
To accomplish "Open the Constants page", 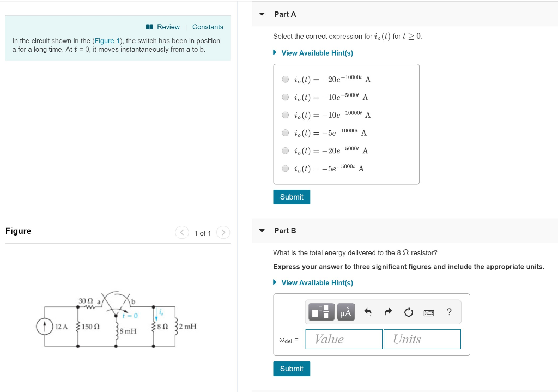I will (208, 27).
